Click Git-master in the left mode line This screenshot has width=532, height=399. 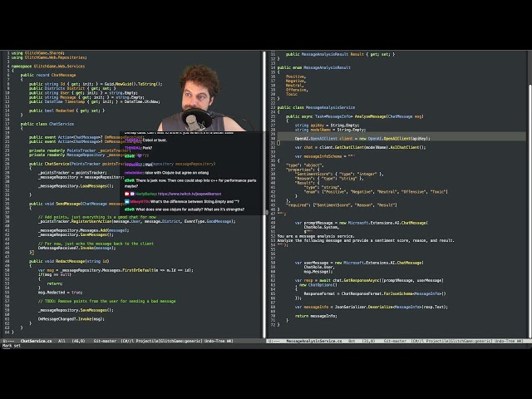105,341
